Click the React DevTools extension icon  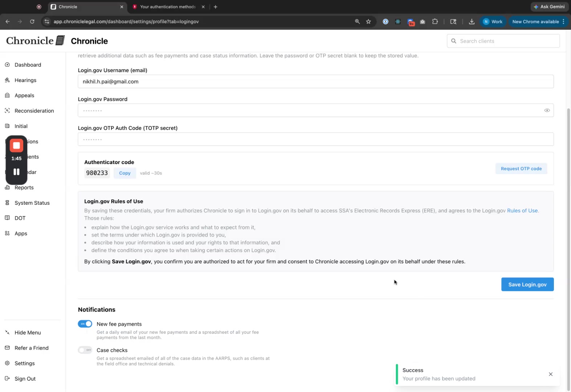[x=398, y=21]
